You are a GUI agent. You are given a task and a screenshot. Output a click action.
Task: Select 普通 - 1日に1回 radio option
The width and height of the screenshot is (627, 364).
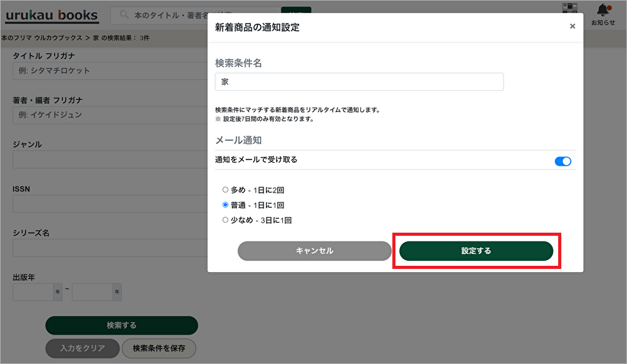[225, 205]
